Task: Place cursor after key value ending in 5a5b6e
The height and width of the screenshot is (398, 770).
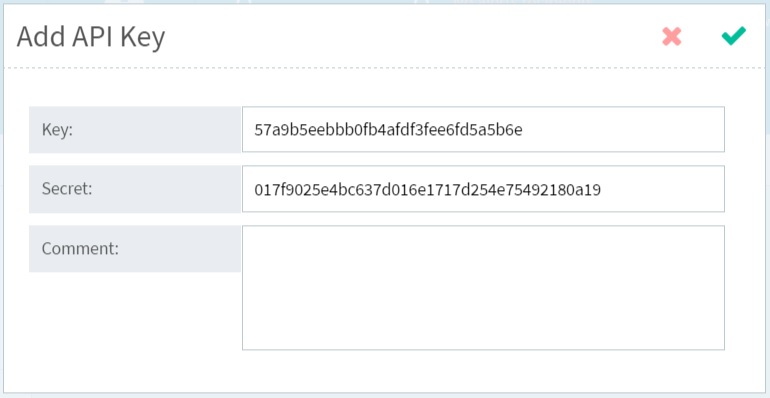Action: point(523,130)
